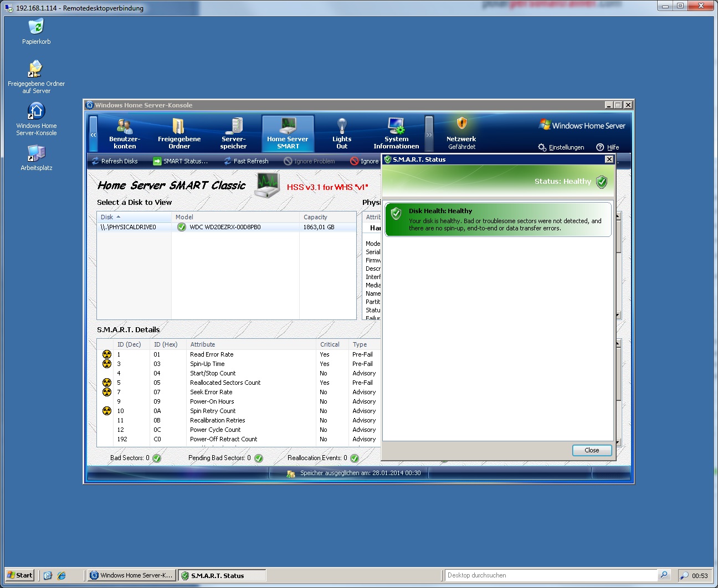Select the Home Server SMART tab
718x588 pixels.
(288, 133)
